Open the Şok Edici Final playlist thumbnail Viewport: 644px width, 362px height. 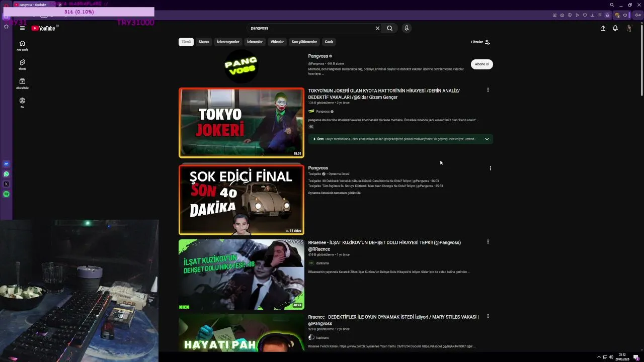(x=242, y=200)
